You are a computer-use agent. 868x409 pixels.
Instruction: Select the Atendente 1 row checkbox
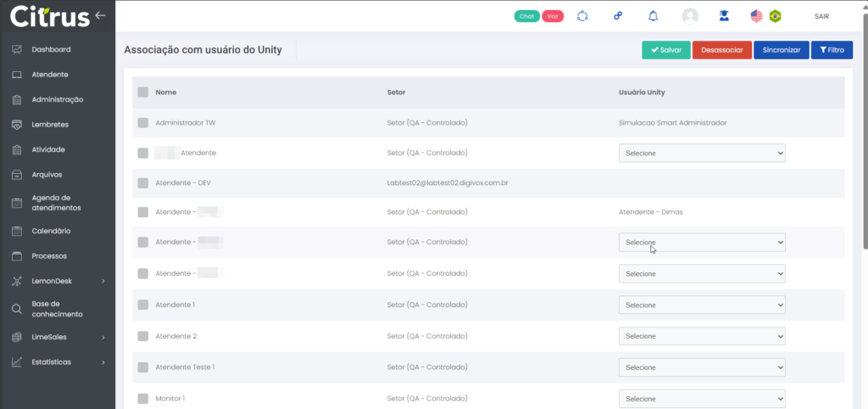tap(142, 305)
